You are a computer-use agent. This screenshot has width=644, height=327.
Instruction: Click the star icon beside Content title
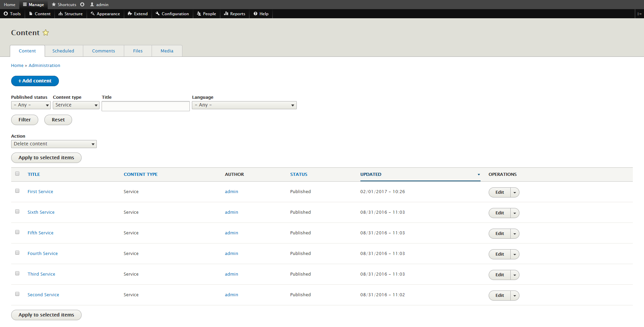pos(46,33)
